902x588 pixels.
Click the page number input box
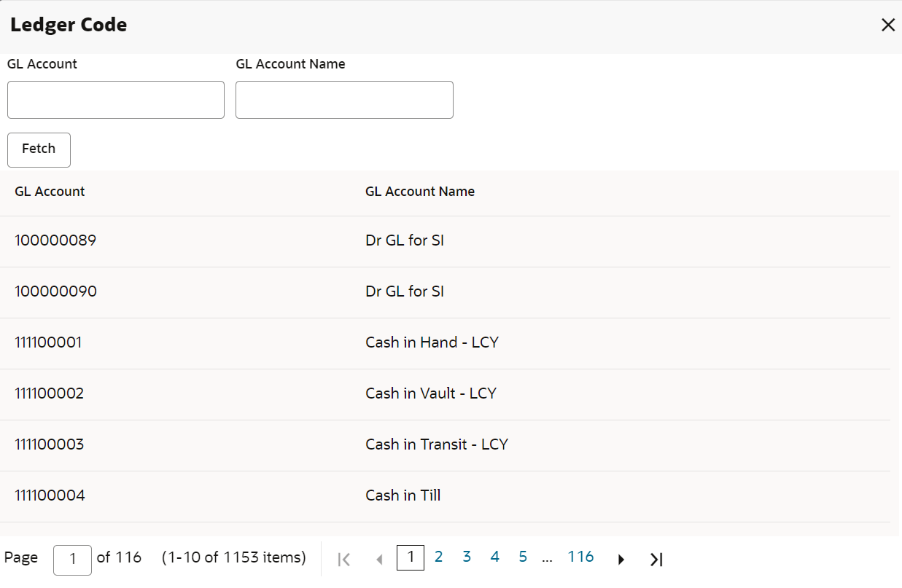72,560
